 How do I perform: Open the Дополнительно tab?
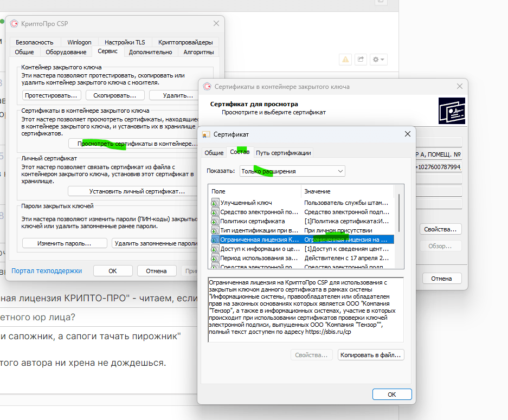click(150, 52)
